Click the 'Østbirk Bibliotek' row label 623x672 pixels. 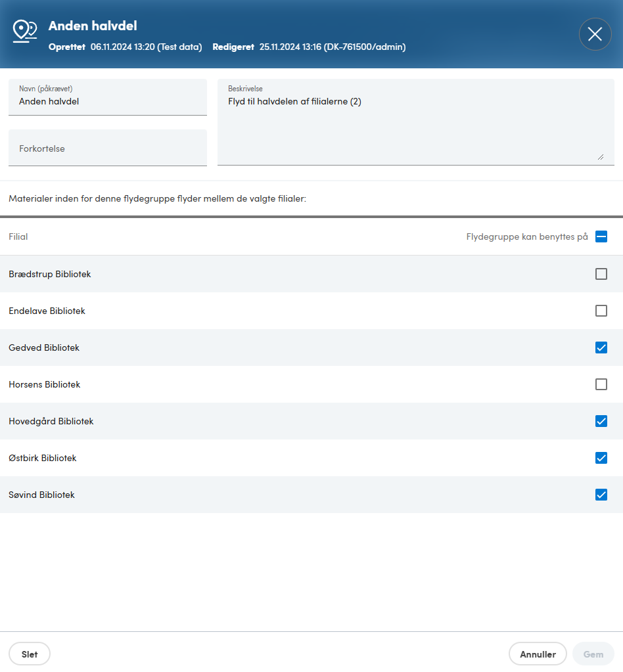click(43, 458)
